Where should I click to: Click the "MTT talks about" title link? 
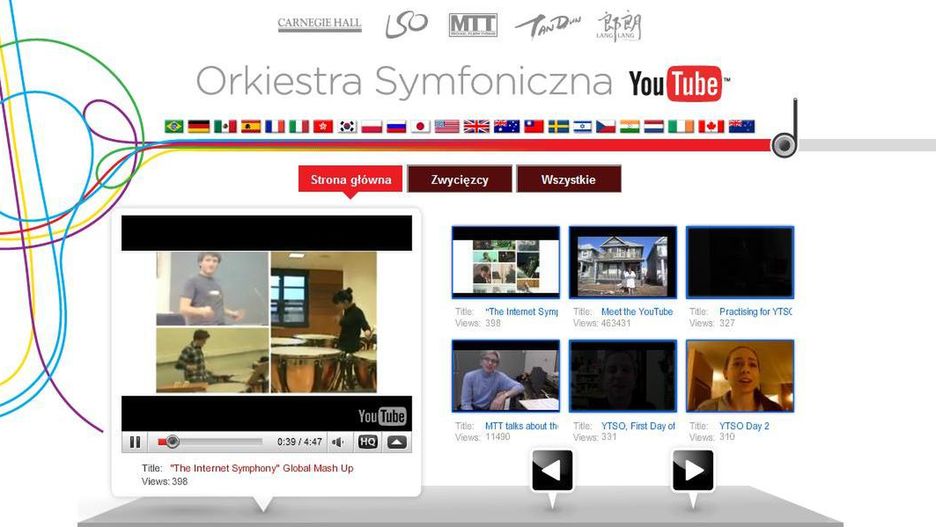click(x=522, y=426)
